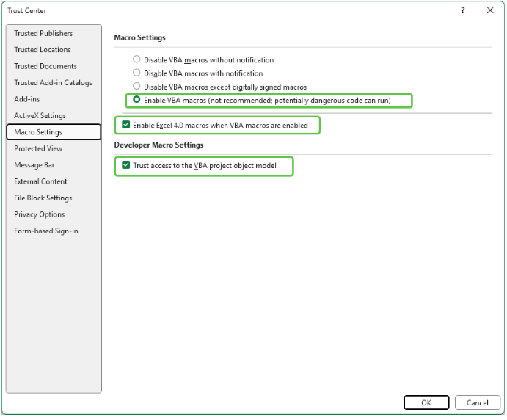507x420 pixels.
Task: Uncheck Trust access to VBA project object model
Action: tap(126, 166)
